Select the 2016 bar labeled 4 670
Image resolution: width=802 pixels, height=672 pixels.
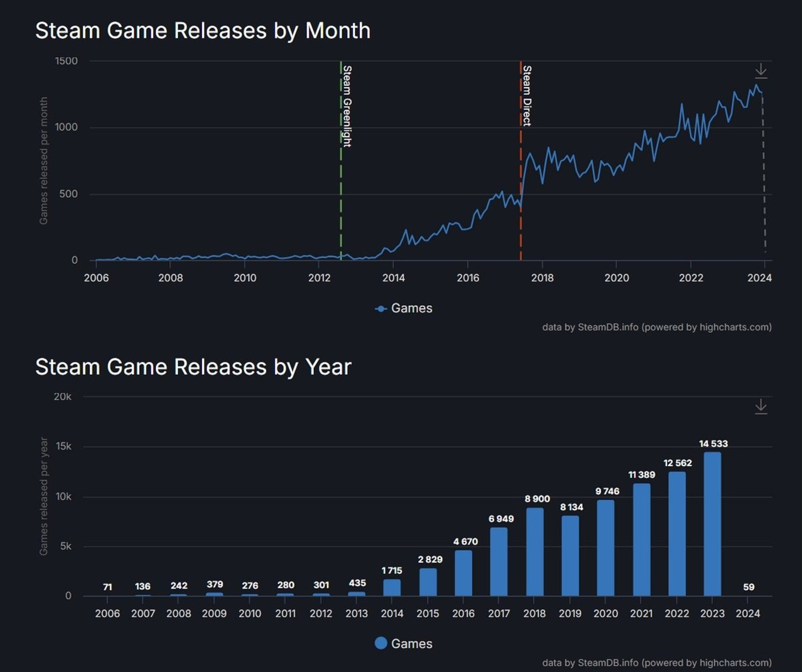(463, 573)
